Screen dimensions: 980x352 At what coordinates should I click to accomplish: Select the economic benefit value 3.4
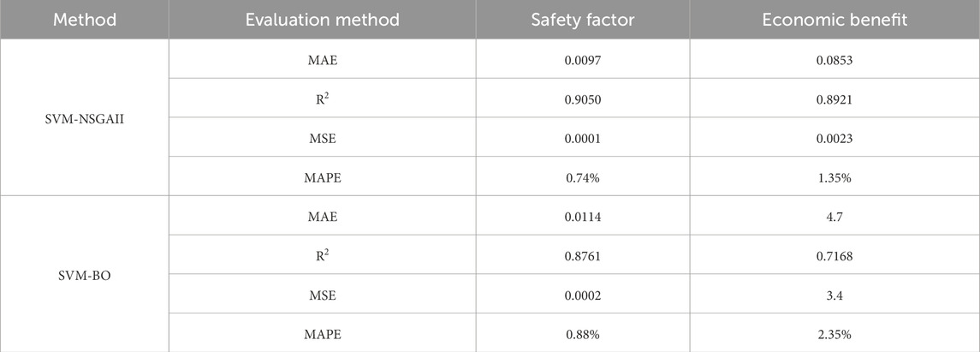(x=834, y=293)
